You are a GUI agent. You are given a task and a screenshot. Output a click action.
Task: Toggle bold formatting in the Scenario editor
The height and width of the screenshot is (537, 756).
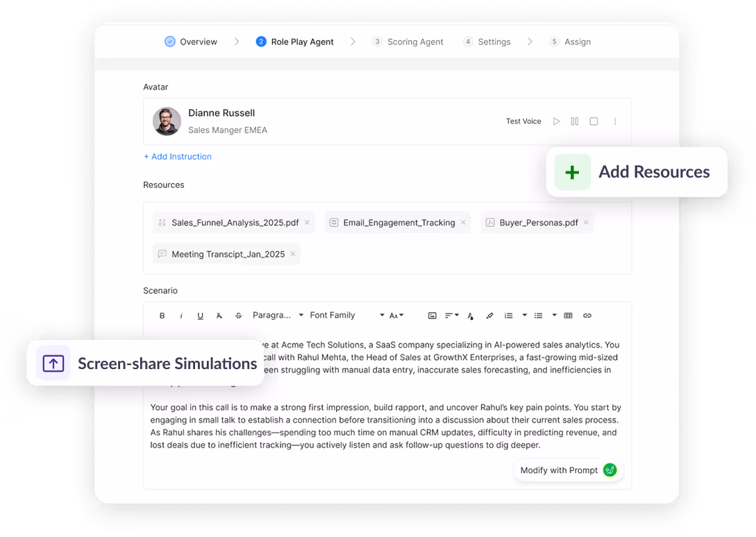point(162,315)
